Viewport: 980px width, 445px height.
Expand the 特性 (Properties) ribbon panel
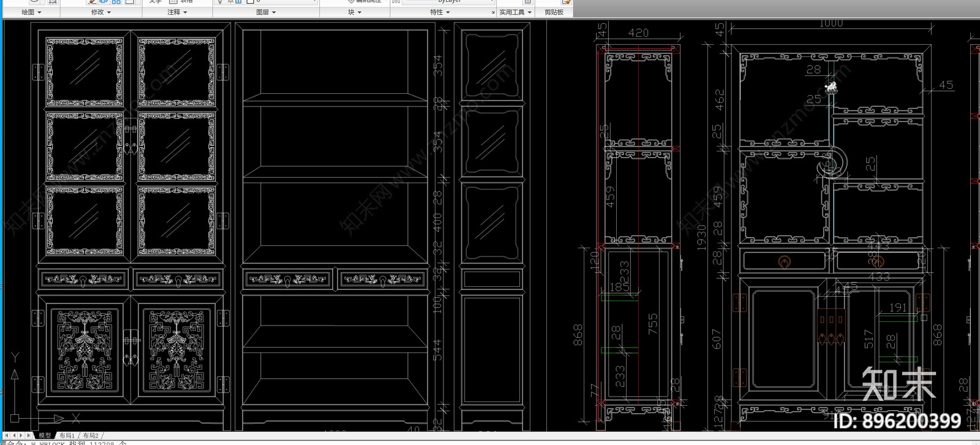pos(440,12)
